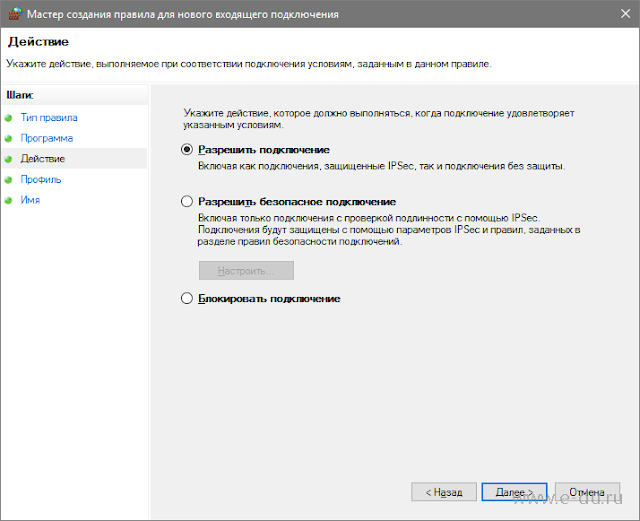The height and width of the screenshot is (521, 640).
Task: Select "Разрешить безопасное подключение" radio button
Action: 187,201
